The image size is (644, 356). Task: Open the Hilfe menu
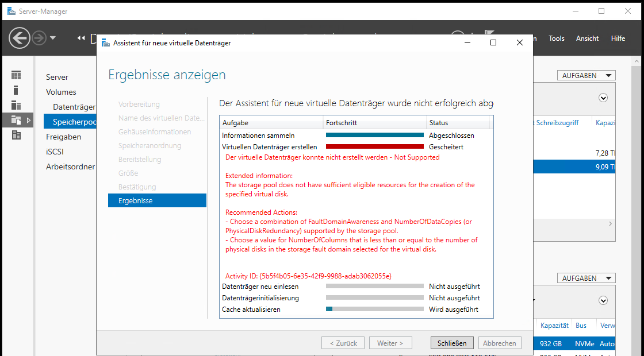(618, 38)
